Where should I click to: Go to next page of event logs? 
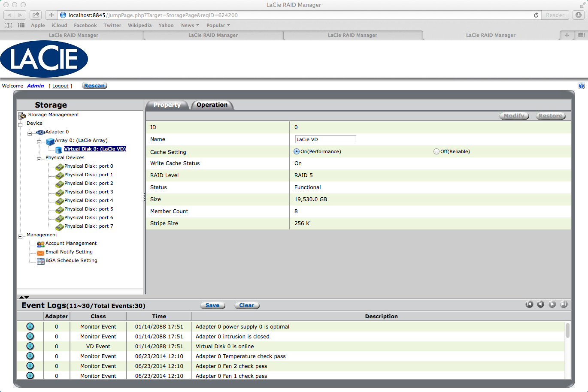point(552,304)
